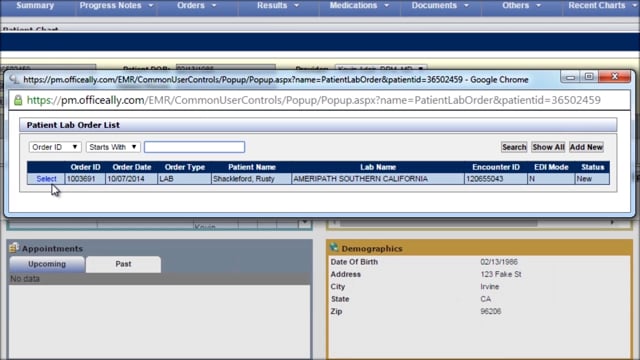Open the Medications menu

(x=359, y=6)
